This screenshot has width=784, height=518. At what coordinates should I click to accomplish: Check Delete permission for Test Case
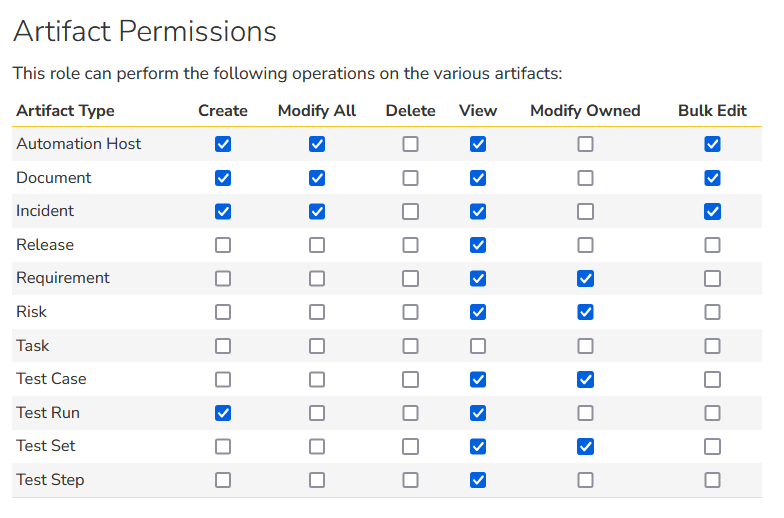[410, 379]
